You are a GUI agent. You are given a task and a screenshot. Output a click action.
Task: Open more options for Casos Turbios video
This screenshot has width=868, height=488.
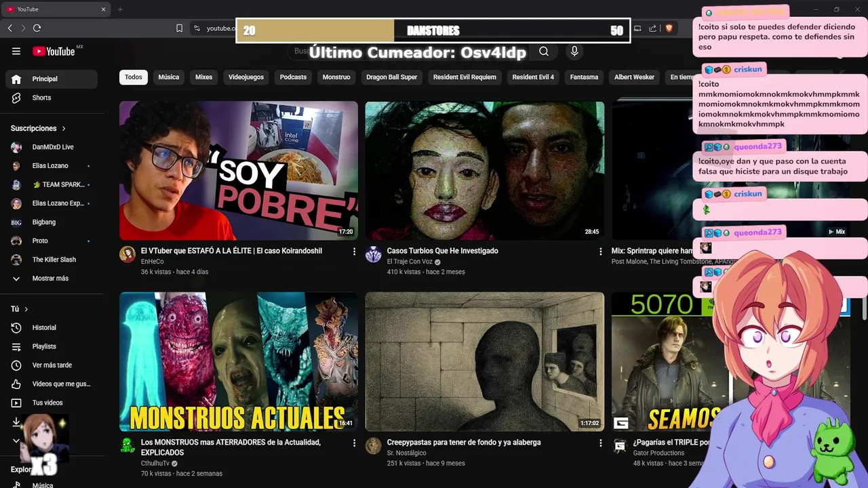(x=600, y=251)
